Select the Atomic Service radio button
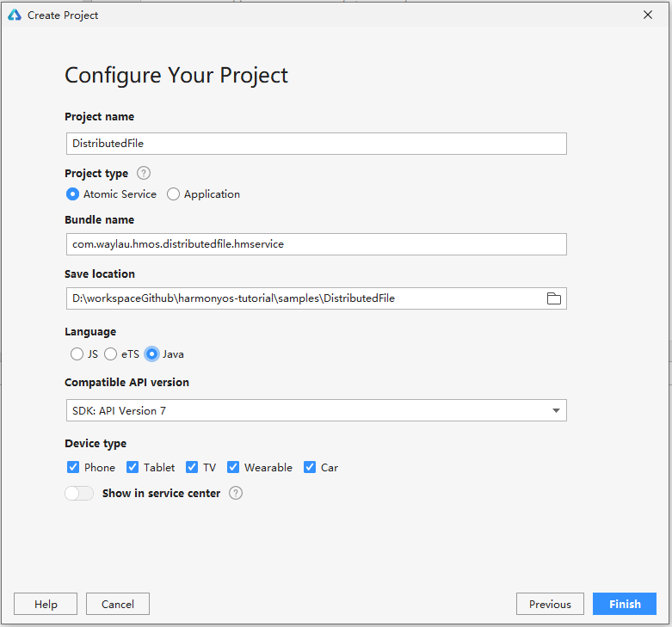The height and width of the screenshot is (627, 672). pos(73,194)
